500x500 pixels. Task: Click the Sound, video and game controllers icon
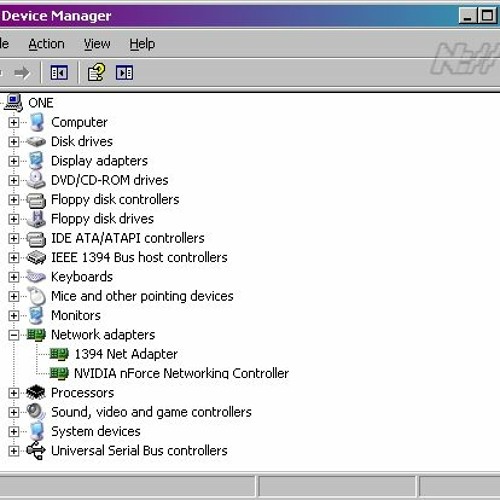[x=36, y=412]
